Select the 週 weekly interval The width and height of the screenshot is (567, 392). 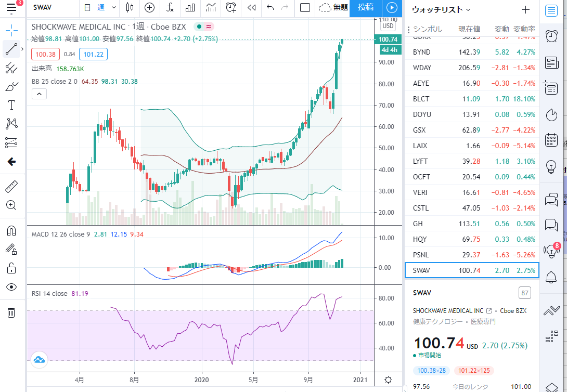pyautogui.click(x=101, y=7)
